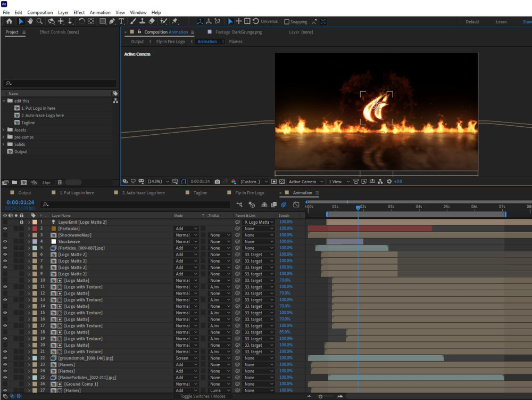Image resolution: width=532 pixels, height=400 pixels.
Task: Open blending mode dropdown for Particular layer
Action: 186,228
